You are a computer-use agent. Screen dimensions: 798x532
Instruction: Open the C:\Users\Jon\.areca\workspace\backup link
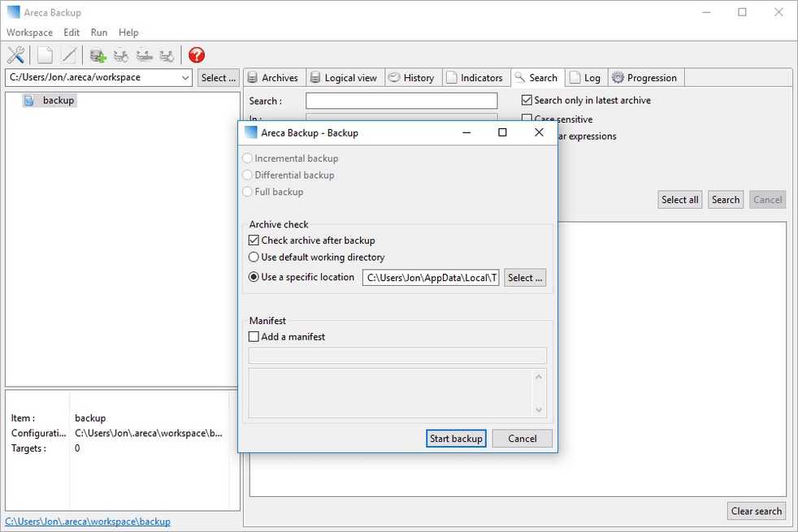(x=88, y=521)
